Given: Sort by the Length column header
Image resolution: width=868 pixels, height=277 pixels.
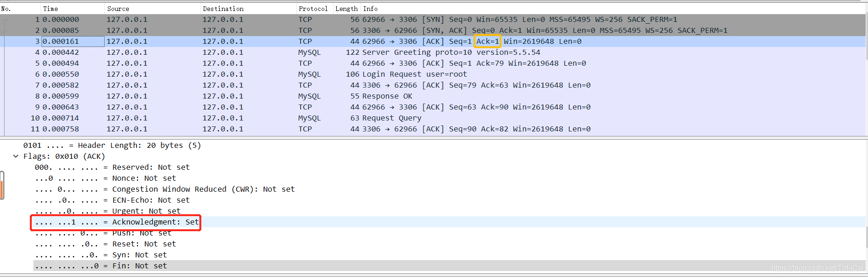Looking at the screenshot, I should pos(347,9).
